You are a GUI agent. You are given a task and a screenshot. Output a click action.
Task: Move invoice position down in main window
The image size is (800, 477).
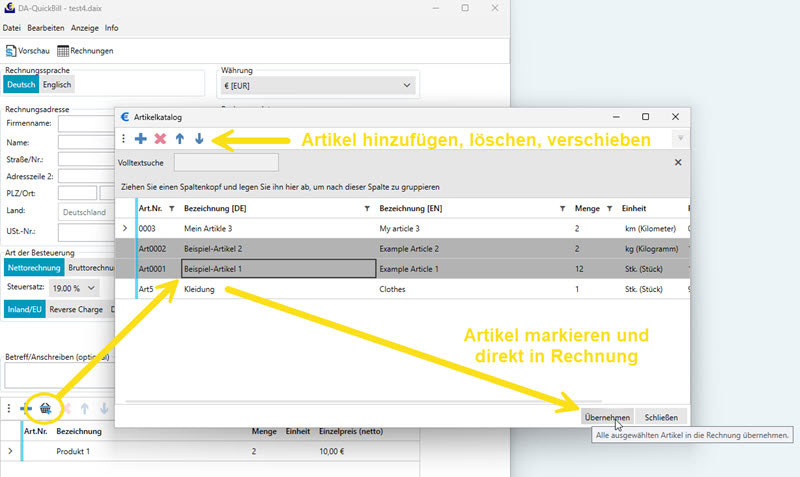tap(104, 408)
